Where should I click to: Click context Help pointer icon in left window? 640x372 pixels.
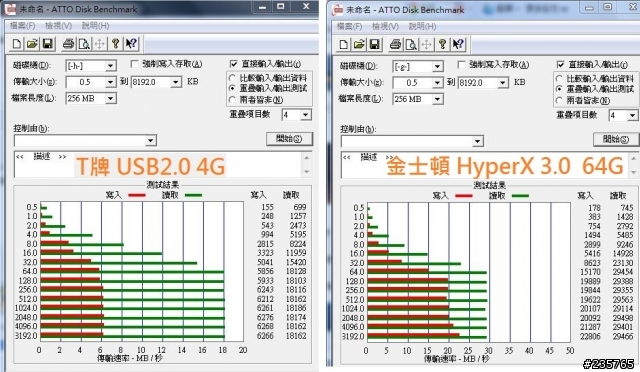(131, 44)
